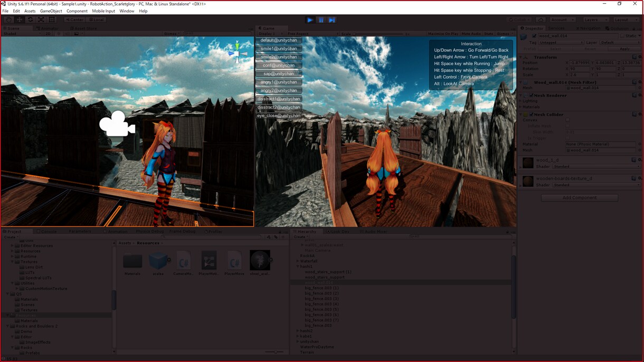Toggle the Static checkbox
This screenshot has width=644, height=362.
[x=622, y=36]
